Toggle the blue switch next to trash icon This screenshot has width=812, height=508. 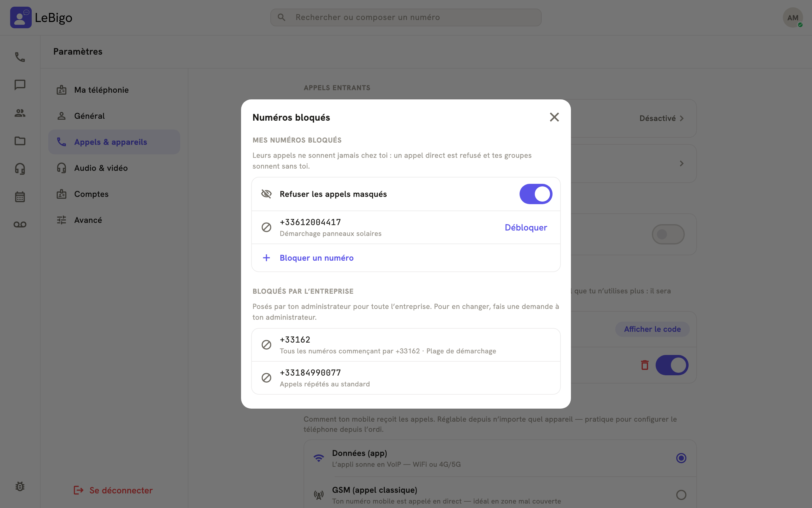672,365
